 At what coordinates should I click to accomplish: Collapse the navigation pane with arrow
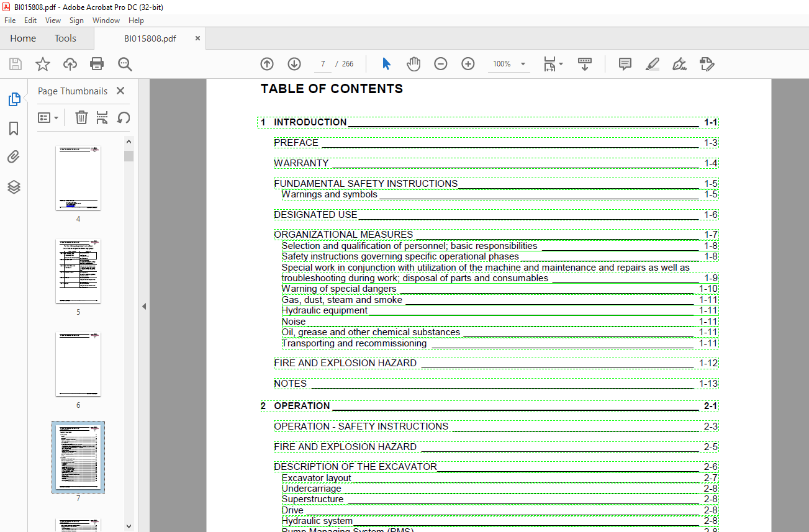click(x=144, y=306)
